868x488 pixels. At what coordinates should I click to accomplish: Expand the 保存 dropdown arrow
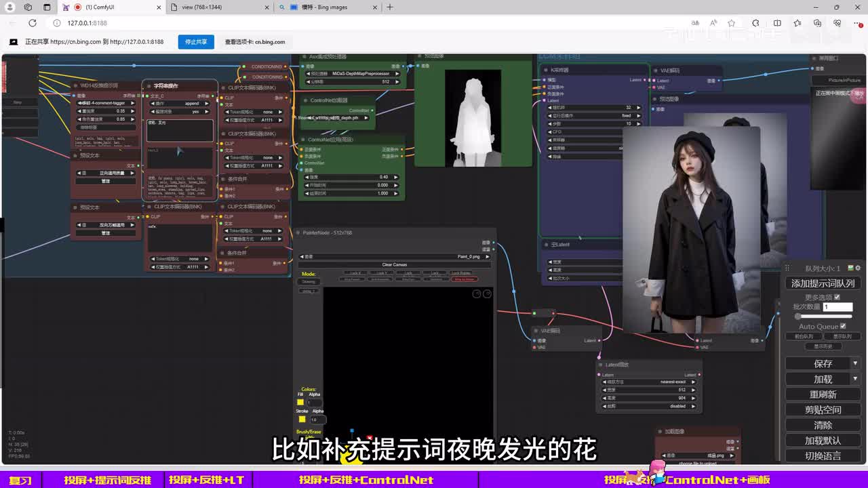[x=855, y=363]
